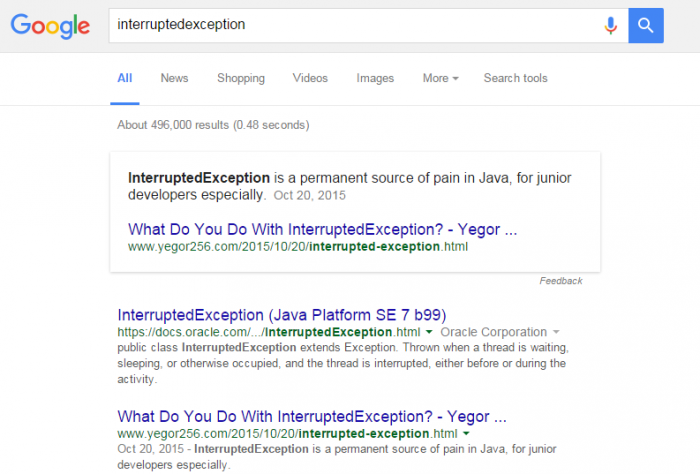Click the featured snippet yegor256.com URL
The width and height of the screenshot is (700, 474).
pyautogui.click(x=298, y=247)
